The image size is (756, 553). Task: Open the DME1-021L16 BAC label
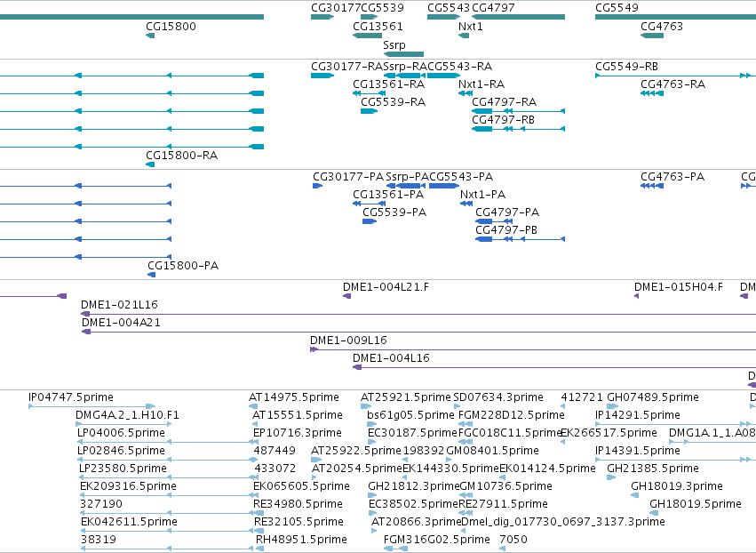[x=119, y=305]
